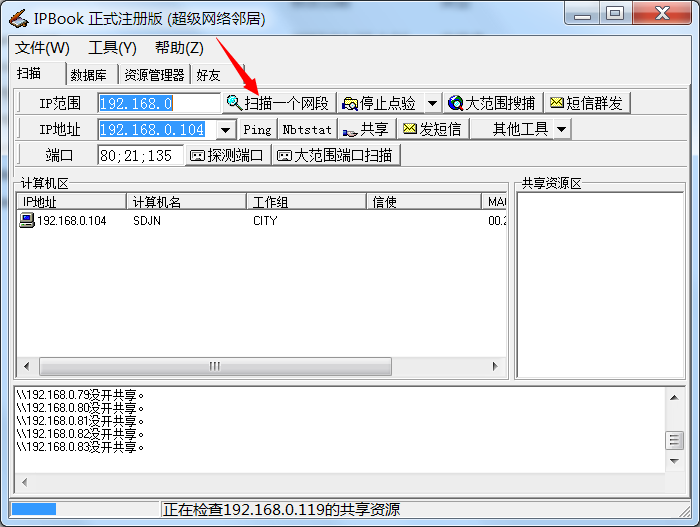Click the Nbtstat button

307,130
